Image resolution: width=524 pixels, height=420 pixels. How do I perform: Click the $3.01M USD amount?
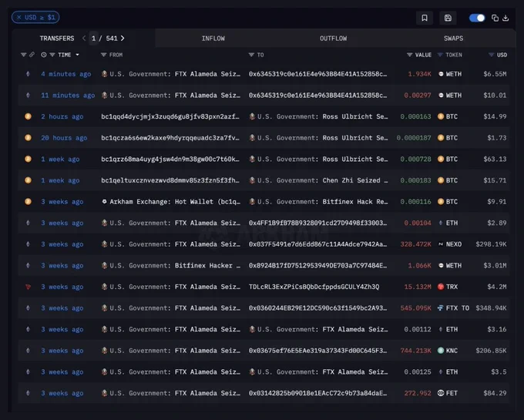495,266
